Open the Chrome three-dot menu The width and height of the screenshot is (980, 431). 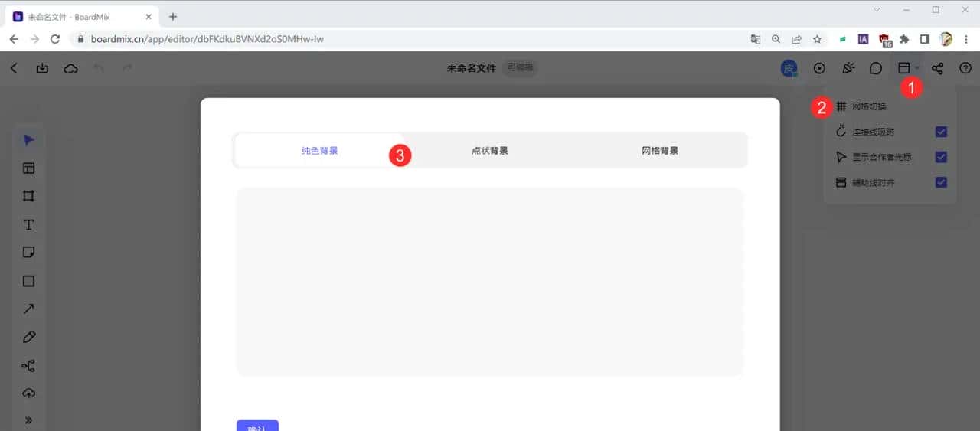click(965, 38)
